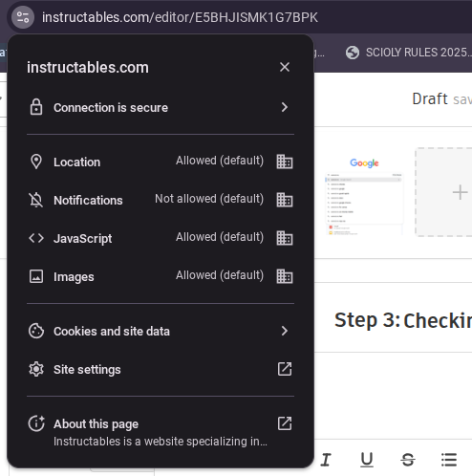Click the Notifications Not allowed (default) text
The width and height of the screenshot is (472, 476).
coord(209,199)
